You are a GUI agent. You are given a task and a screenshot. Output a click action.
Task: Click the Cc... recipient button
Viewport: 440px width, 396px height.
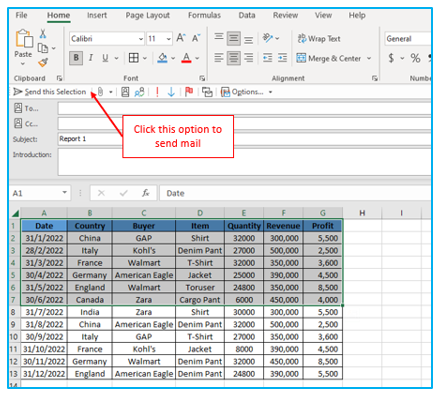click(x=26, y=124)
